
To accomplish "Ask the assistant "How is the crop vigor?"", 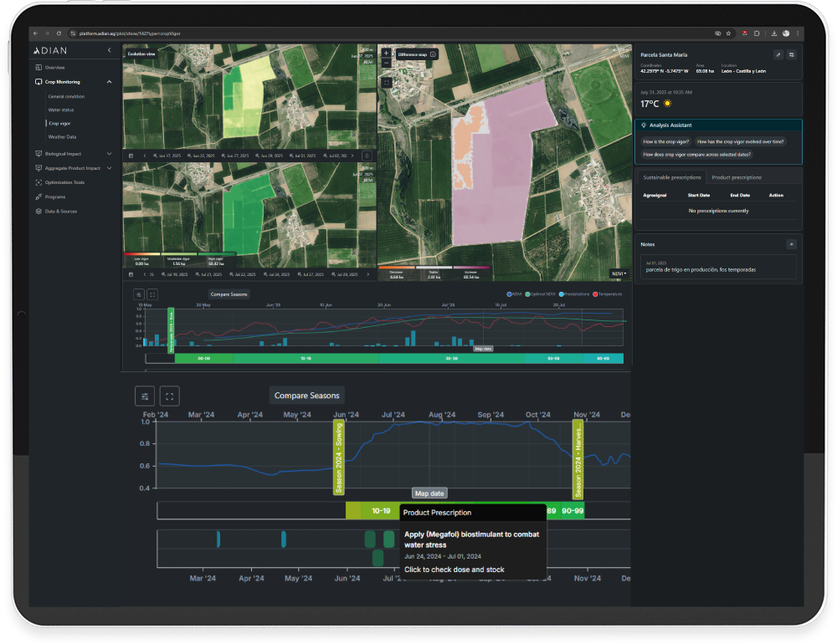I will [x=665, y=142].
